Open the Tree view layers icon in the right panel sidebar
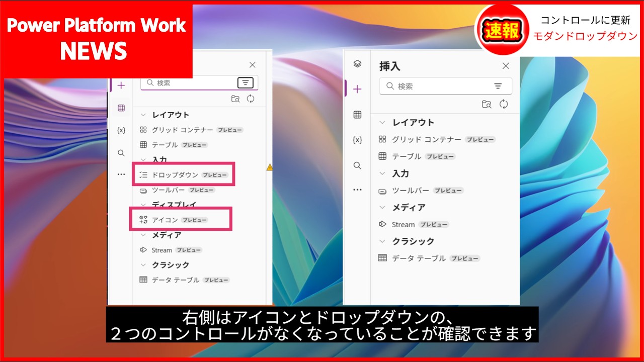The width and height of the screenshot is (644, 362). click(x=357, y=64)
